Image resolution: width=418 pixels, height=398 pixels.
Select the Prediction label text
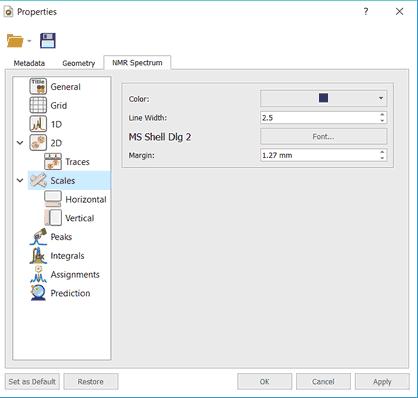pyautogui.click(x=70, y=293)
